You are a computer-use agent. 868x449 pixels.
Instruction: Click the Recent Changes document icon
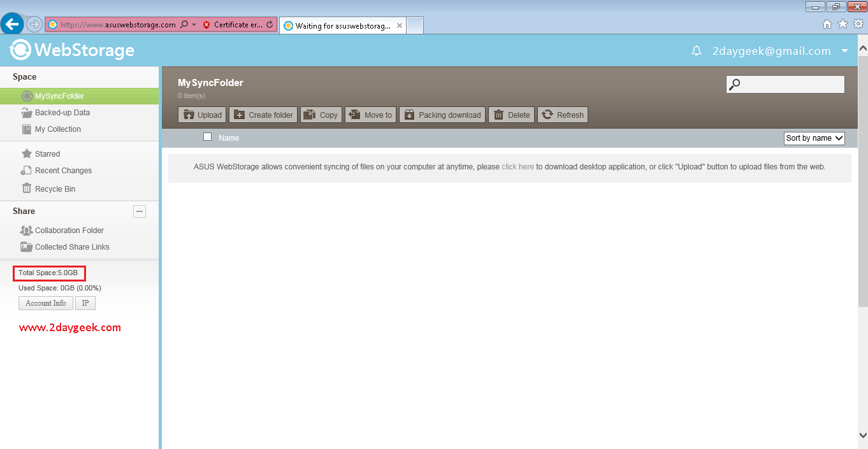(x=27, y=171)
